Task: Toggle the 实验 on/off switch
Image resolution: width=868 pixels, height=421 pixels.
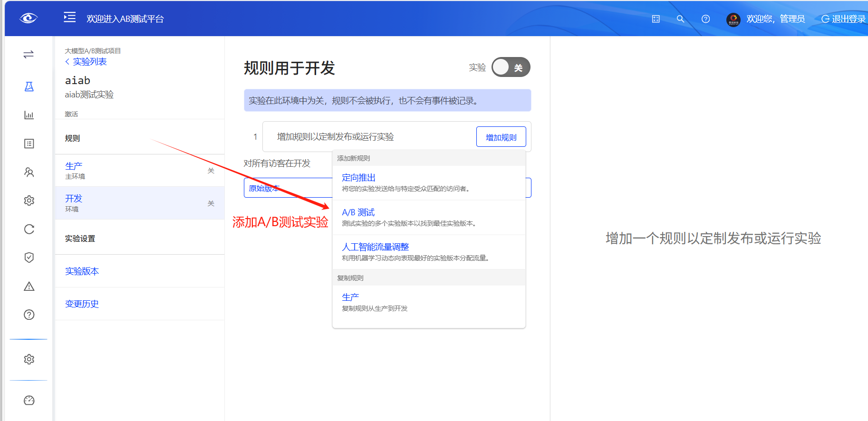Action: pyautogui.click(x=511, y=67)
